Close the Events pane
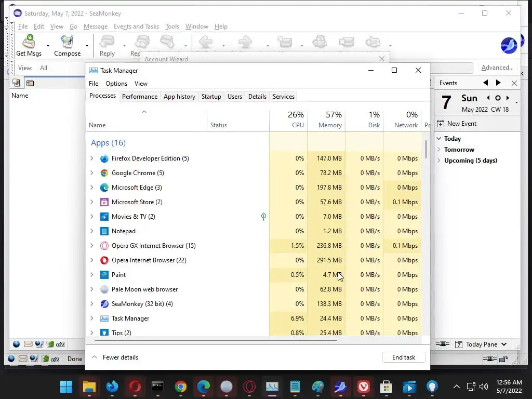This screenshot has width=532, height=399. [514, 83]
